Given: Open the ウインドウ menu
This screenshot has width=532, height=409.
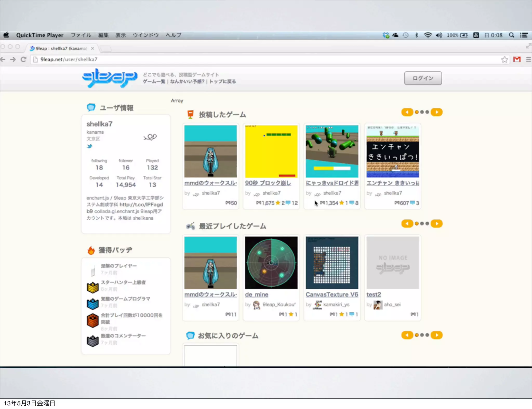Looking at the screenshot, I should pyautogui.click(x=145, y=35).
